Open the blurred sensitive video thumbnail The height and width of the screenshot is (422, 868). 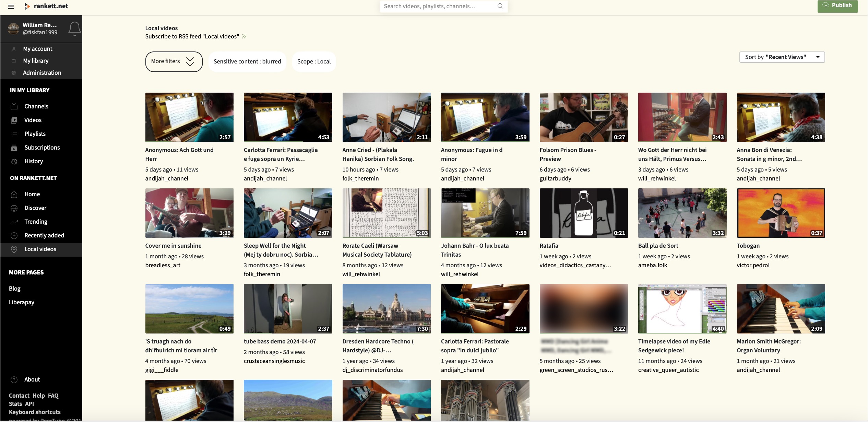coord(583,308)
